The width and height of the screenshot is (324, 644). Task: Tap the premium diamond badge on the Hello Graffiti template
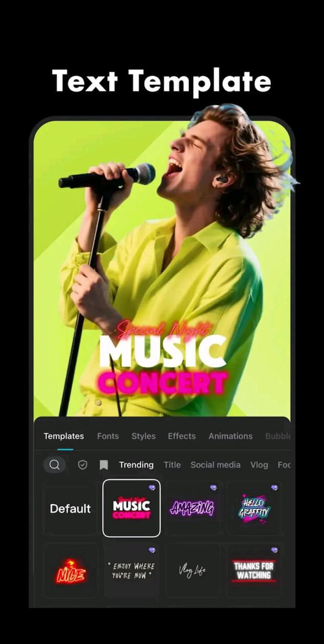coord(274,488)
